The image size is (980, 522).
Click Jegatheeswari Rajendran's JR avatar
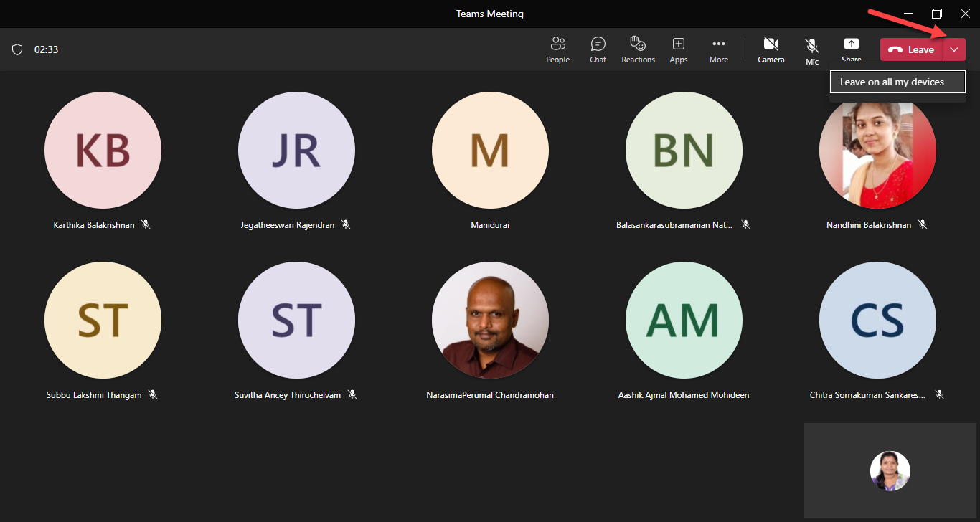[296, 151]
